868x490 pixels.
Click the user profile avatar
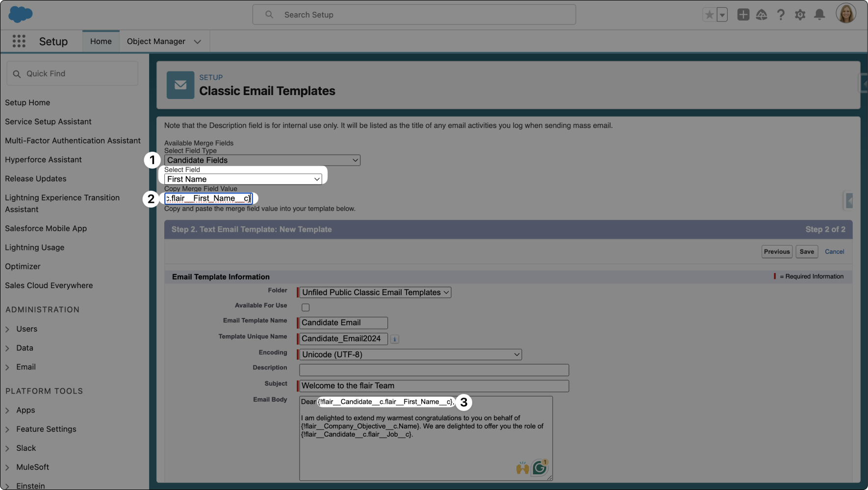pos(846,14)
